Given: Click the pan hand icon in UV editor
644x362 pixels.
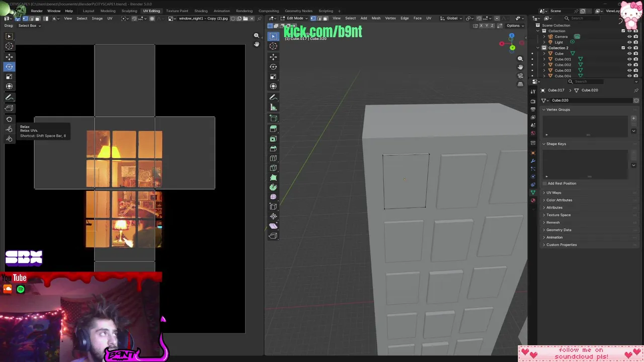Looking at the screenshot, I should (x=257, y=44).
